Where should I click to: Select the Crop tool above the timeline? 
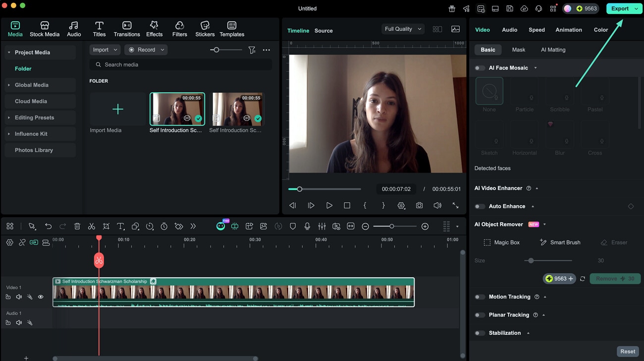tap(106, 226)
